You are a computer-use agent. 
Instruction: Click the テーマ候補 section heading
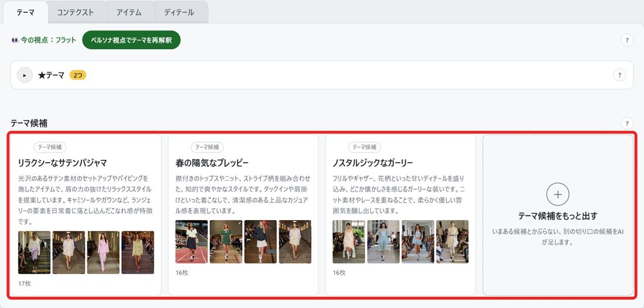(x=28, y=123)
